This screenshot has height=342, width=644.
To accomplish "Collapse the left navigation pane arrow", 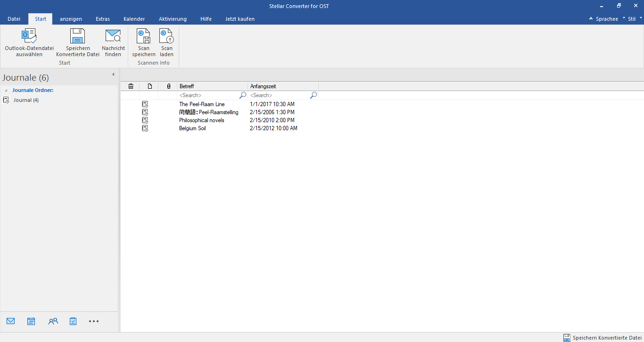I will coord(113,75).
